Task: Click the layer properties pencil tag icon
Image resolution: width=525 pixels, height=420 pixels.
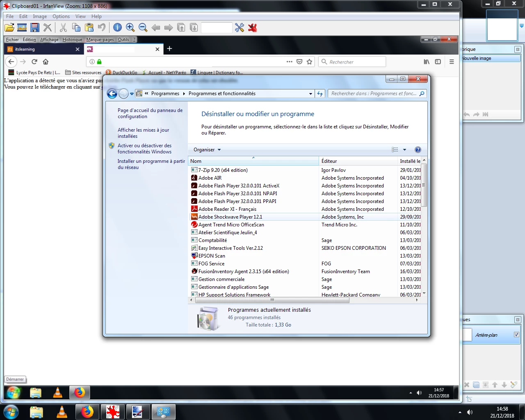Action: tap(514, 385)
